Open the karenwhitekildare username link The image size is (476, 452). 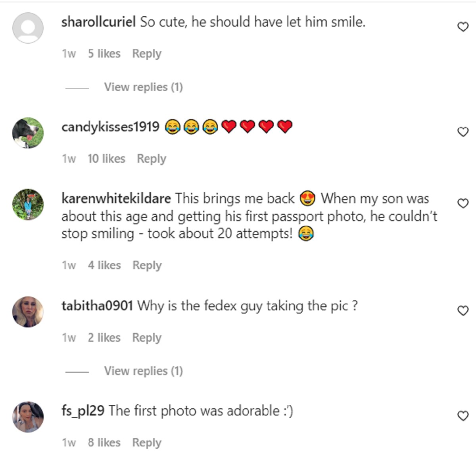pyautogui.click(x=116, y=198)
